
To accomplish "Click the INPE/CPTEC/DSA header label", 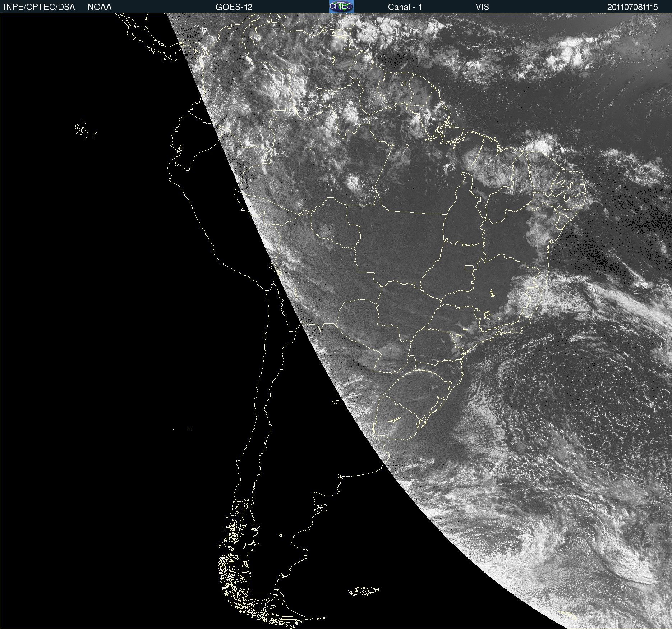I will pyautogui.click(x=39, y=7).
